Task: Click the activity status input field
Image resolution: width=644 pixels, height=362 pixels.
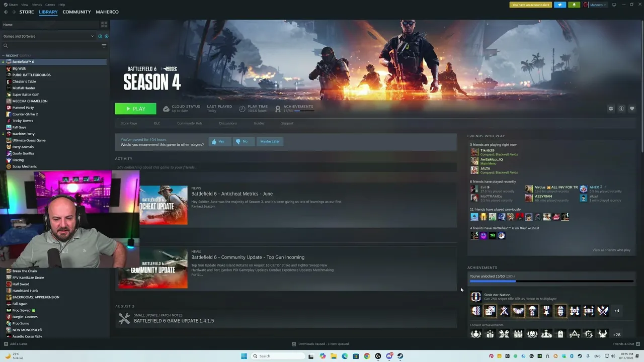Action: click(286, 167)
